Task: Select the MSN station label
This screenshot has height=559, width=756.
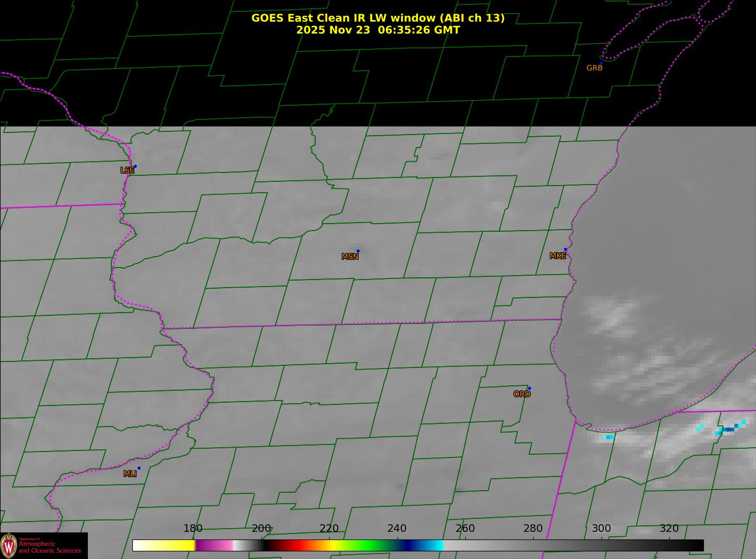Action: pyautogui.click(x=350, y=257)
